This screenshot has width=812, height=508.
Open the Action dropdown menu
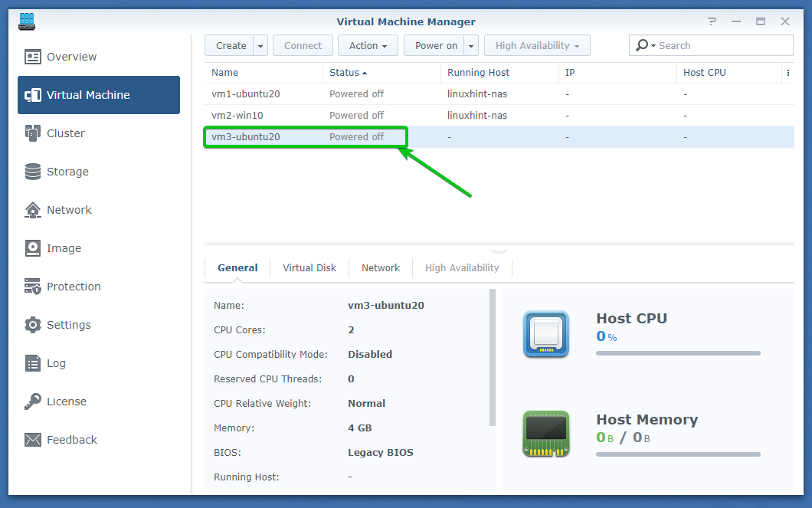(368, 46)
